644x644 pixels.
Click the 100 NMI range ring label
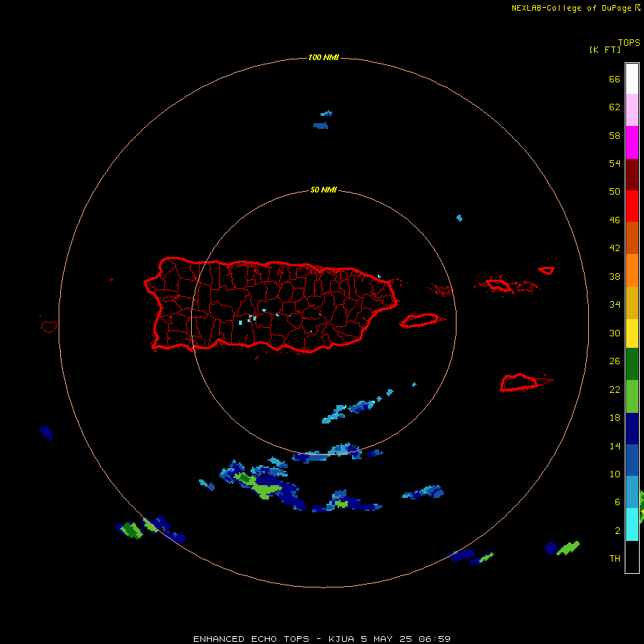coord(323,57)
